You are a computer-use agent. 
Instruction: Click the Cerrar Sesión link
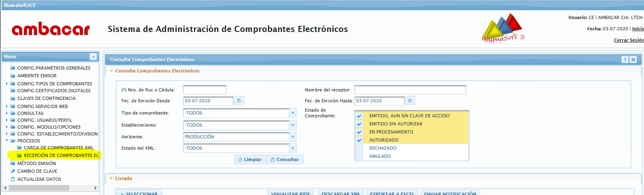(x=629, y=40)
